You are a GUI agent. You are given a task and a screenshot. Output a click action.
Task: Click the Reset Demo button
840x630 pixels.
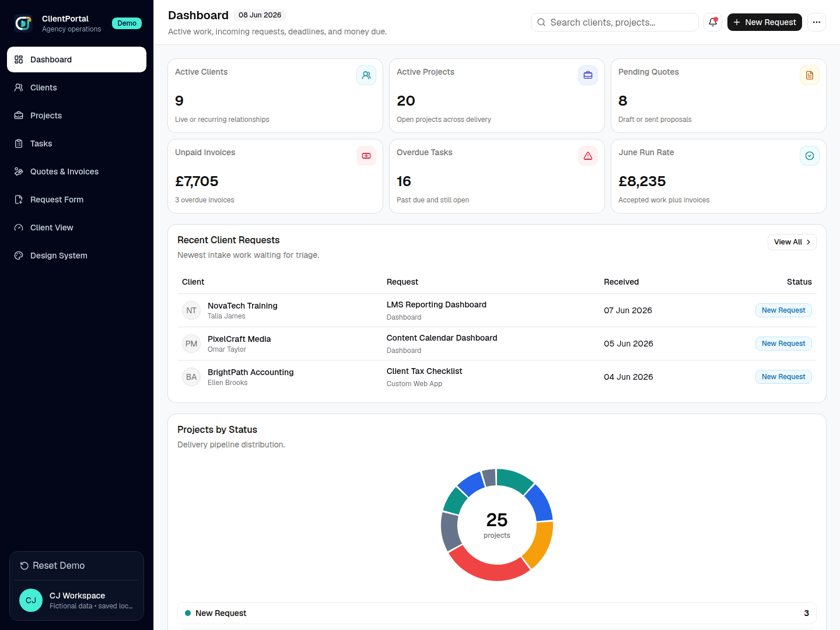tap(76, 566)
